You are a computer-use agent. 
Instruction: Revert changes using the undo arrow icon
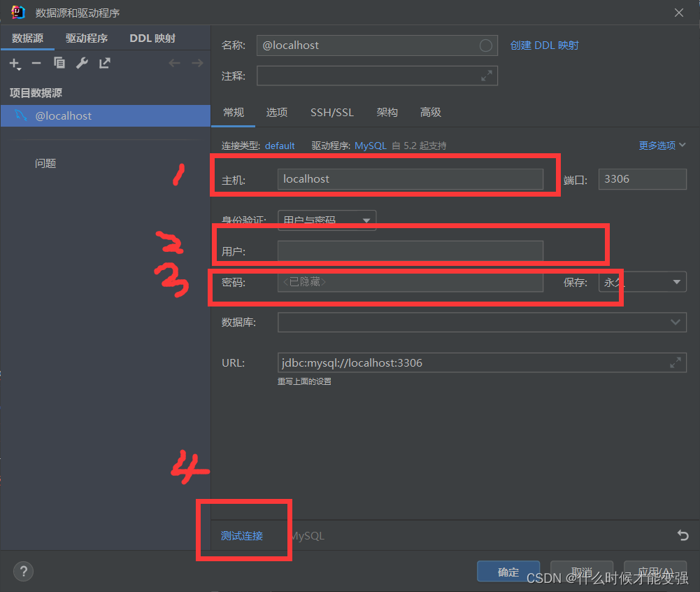pos(683,535)
